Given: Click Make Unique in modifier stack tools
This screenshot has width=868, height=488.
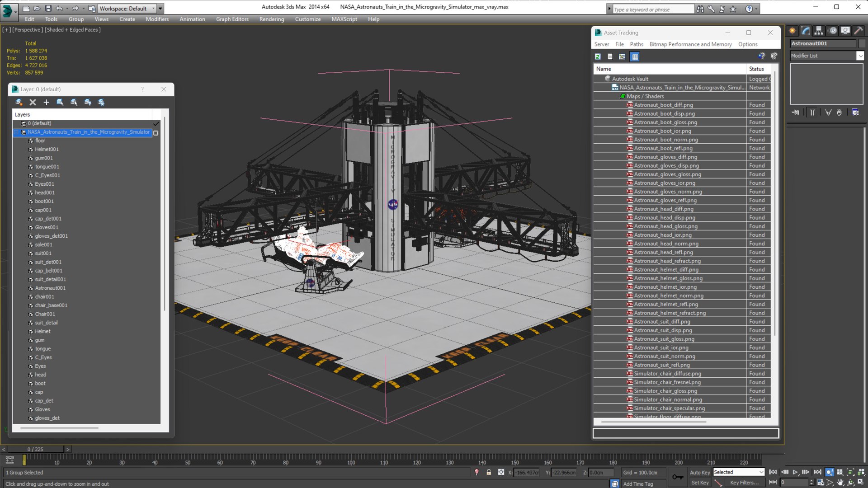Looking at the screenshot, I should click(828, 112).
